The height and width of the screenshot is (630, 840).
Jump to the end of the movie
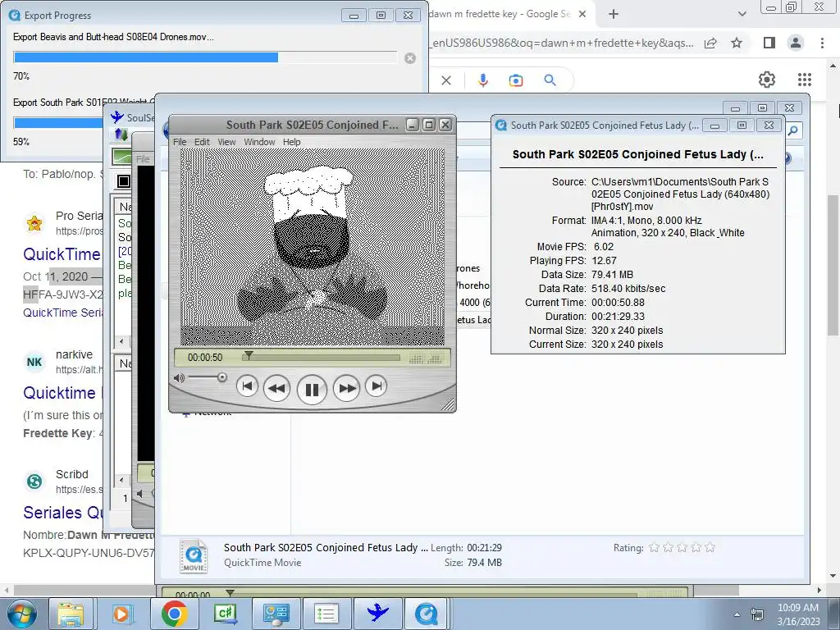click(376, 386)
